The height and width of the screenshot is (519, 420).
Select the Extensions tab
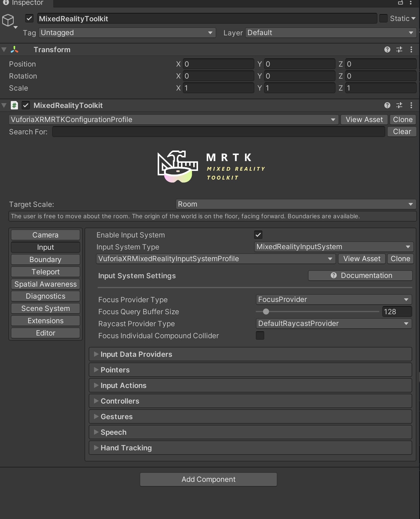pyautogui.click(x=46, y=321)
